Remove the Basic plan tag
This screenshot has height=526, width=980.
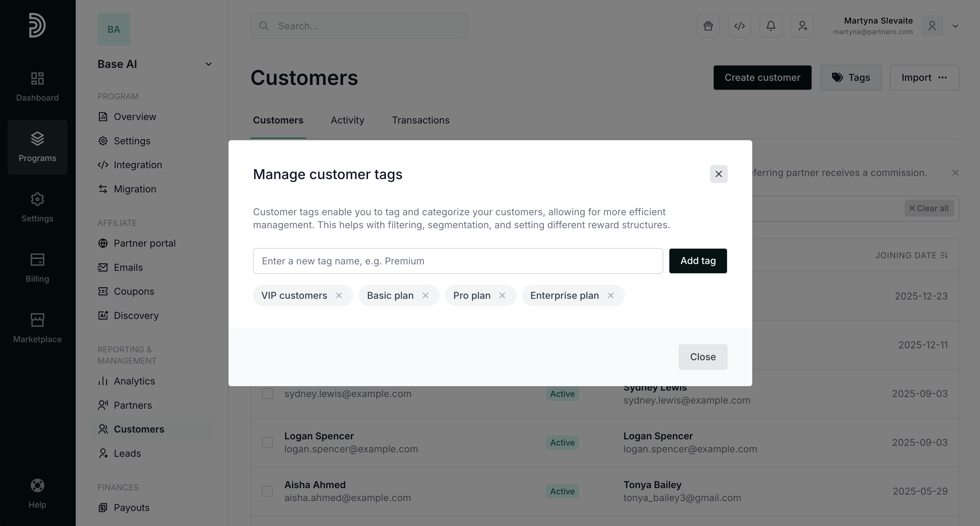(425, 295)
